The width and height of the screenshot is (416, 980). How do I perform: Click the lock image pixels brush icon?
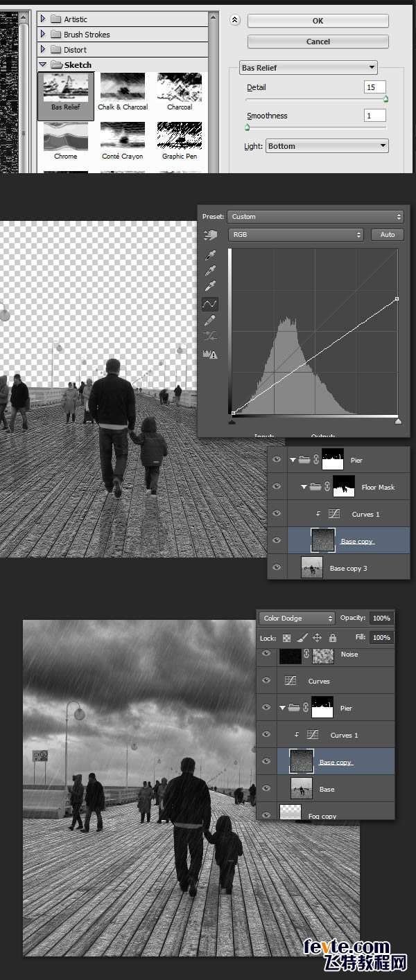302,638
